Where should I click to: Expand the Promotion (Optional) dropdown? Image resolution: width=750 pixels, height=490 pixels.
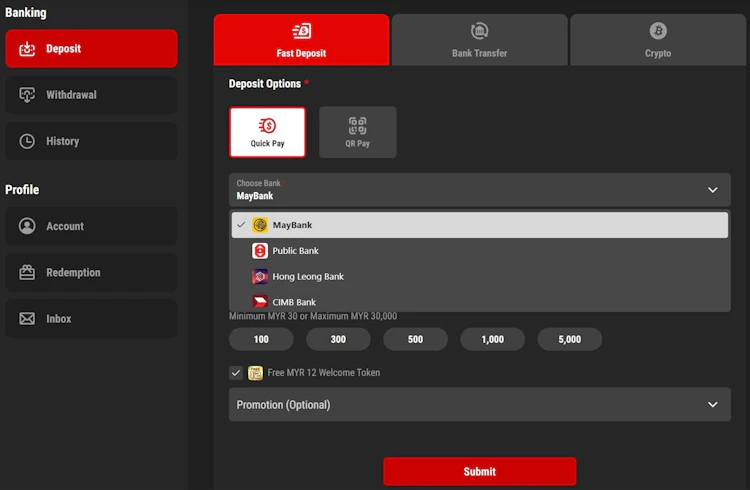[x=480, y=405]
